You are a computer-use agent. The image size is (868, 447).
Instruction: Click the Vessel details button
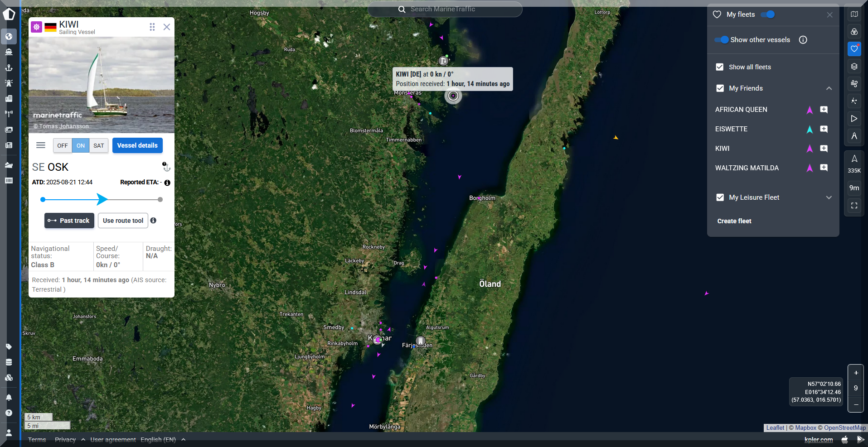[x=137, y=145]
